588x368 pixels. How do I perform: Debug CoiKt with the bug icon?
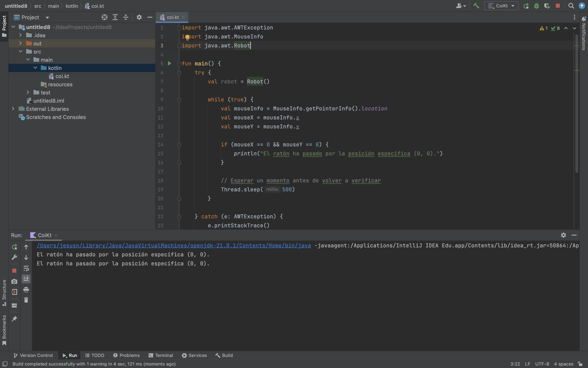537,5
